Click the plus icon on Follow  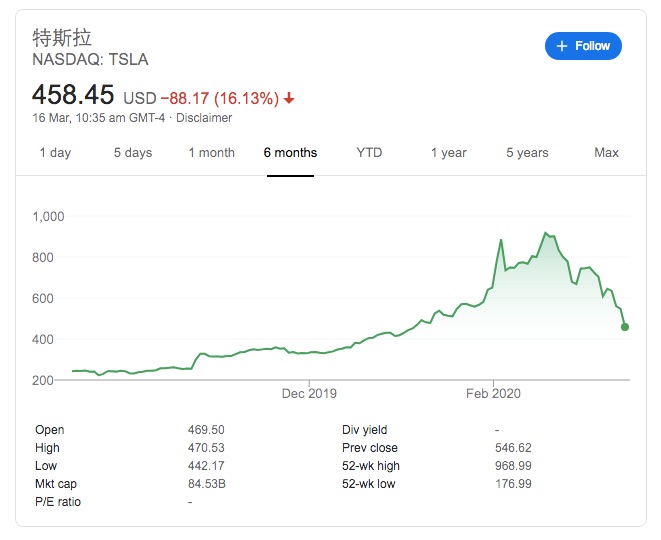[x=562, y=46]
